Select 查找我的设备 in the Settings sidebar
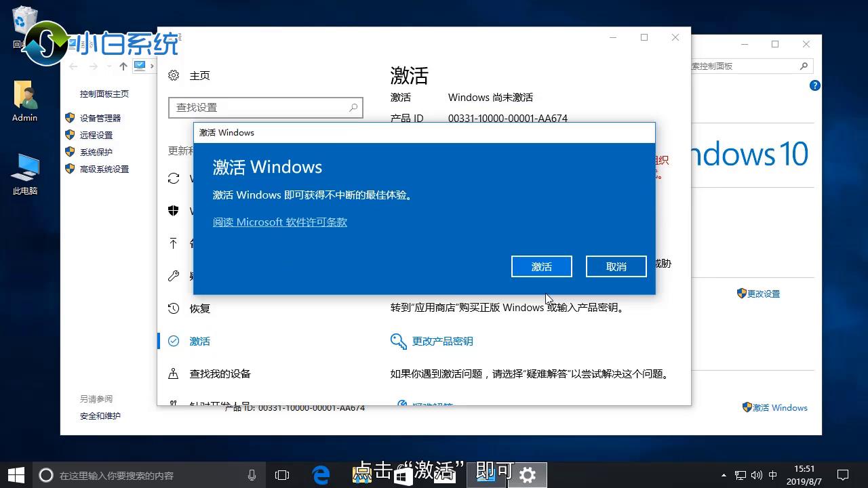Viewport: 868px width, 488px height. pyautogui.click(x=220, y=373)
